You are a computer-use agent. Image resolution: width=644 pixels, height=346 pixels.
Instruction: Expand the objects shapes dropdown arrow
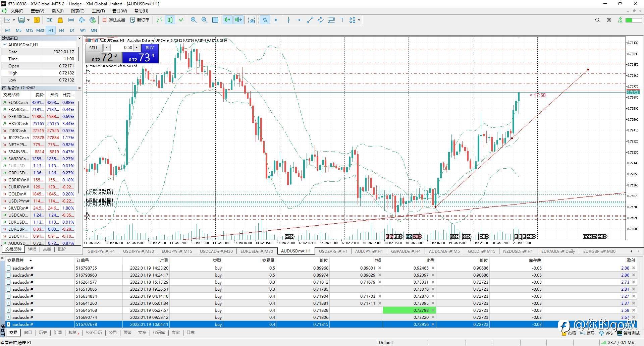click(x=359, y=20)
